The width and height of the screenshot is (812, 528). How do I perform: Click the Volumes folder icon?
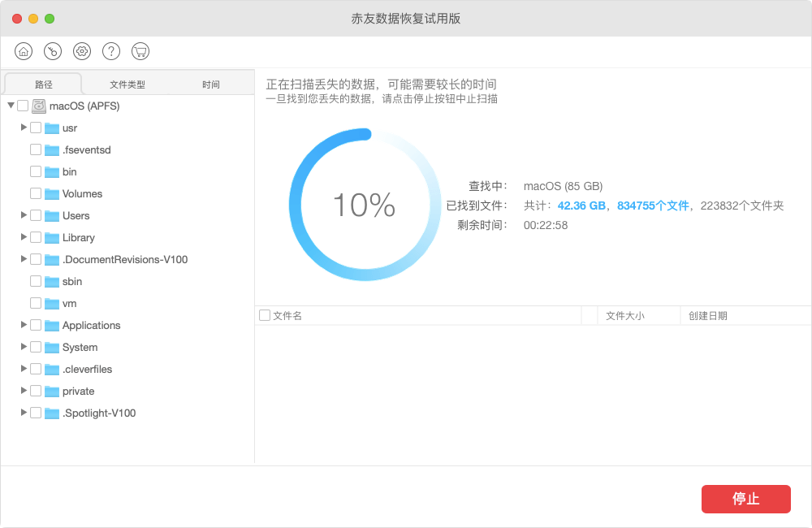tap(52, 194)
